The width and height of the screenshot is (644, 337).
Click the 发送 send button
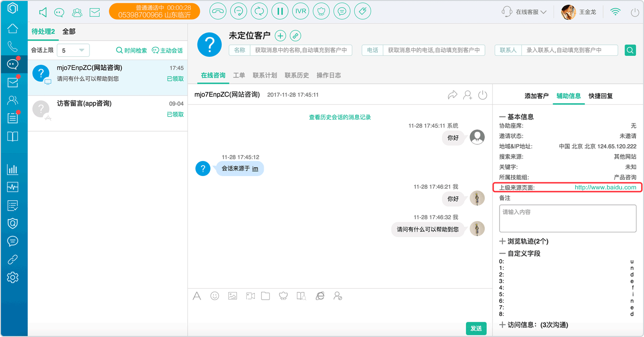[476, 328]
